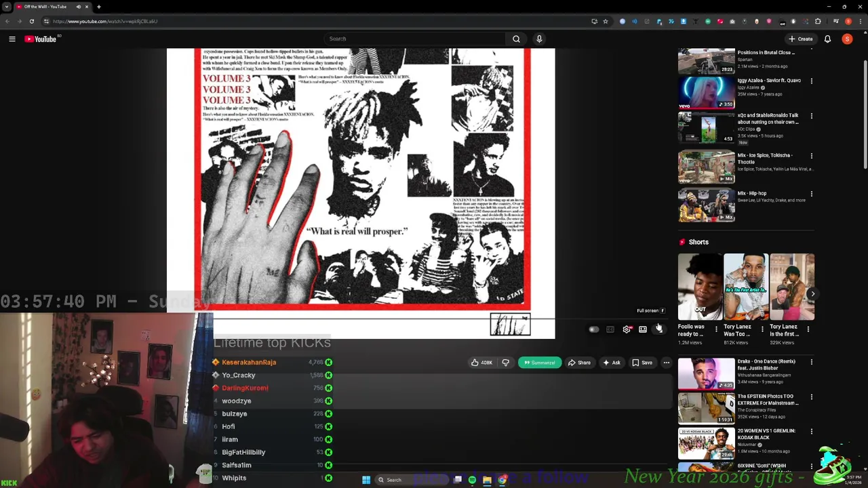The image size is (868, 488).
Task: Start voice search with the microphone
Action: [x=539, y=39]
